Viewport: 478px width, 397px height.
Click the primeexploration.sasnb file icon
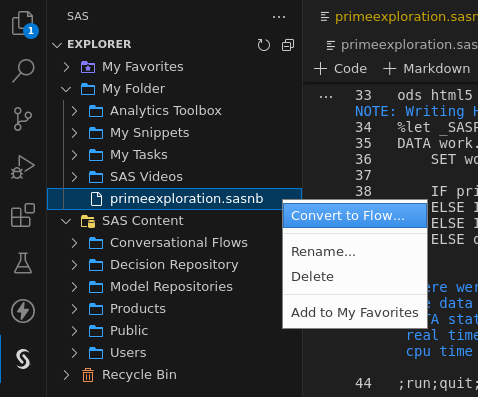coord(96,199)
